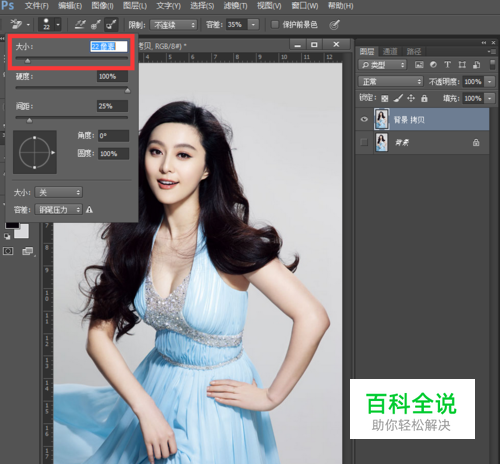Image resolution: width=500 pixels, height=464 pixels.
Task: Toggle layer filtering switch
Action: [x=492, y=65]
